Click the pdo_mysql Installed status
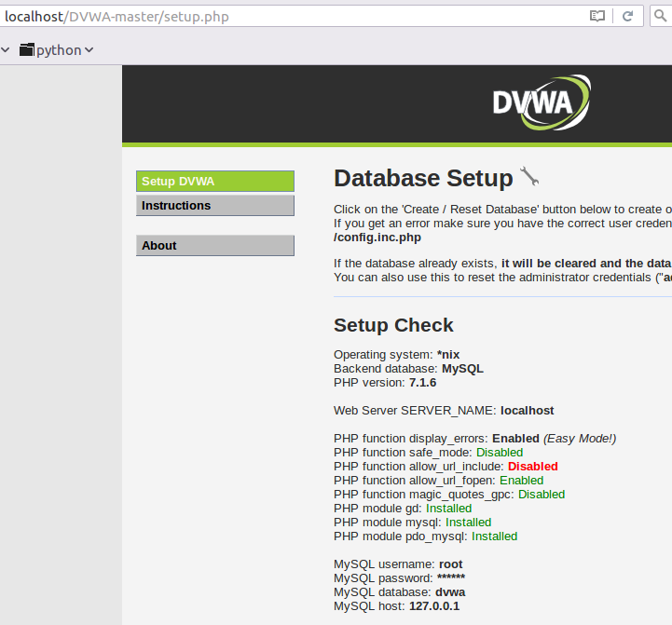This screenshot has height=625, width=672. [494, 537]
